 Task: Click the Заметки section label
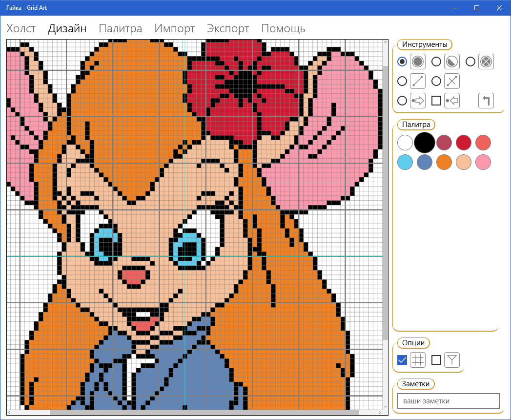pos(416,384)
